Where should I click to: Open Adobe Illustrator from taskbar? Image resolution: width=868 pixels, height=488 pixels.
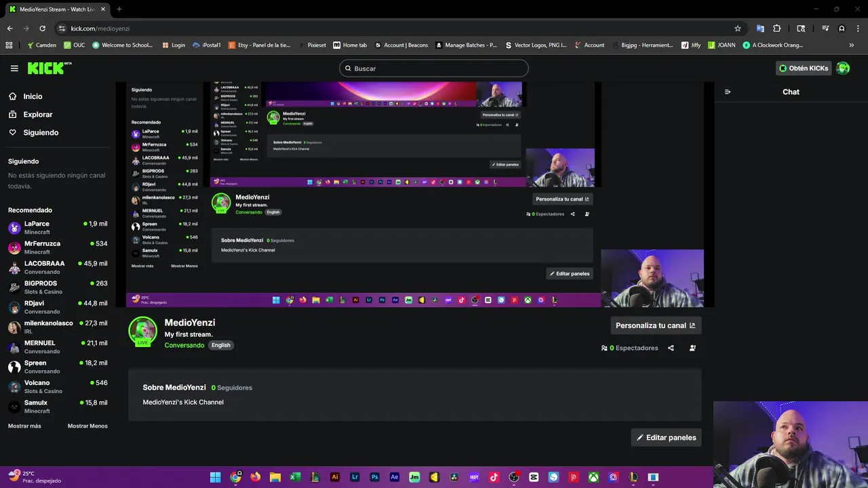pyautogui.click(x=334, y=477)
